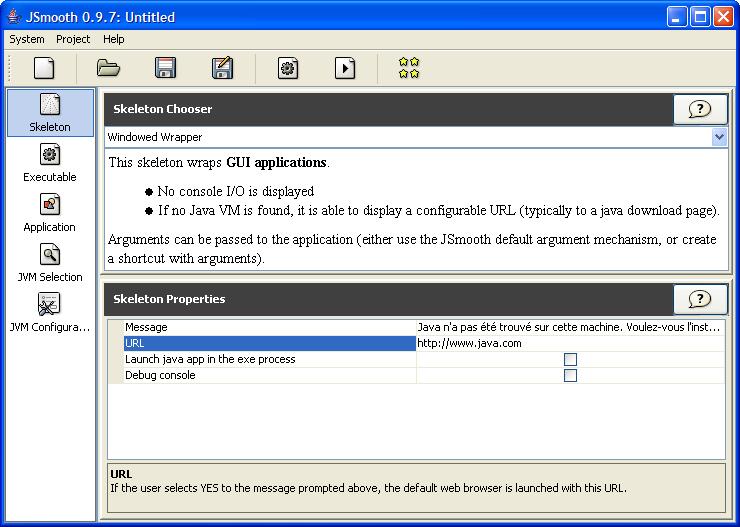Compile the project with the gear icon
The height and width of the screenshot is (527, 740).
coord(288,68)
